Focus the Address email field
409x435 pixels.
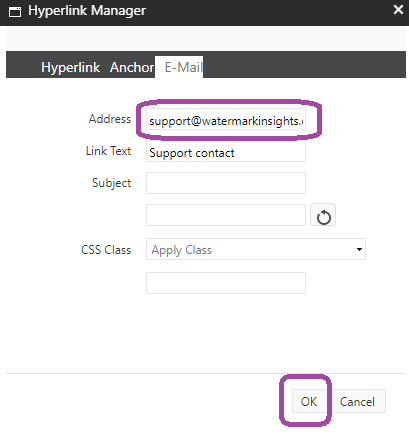point(226,120)
